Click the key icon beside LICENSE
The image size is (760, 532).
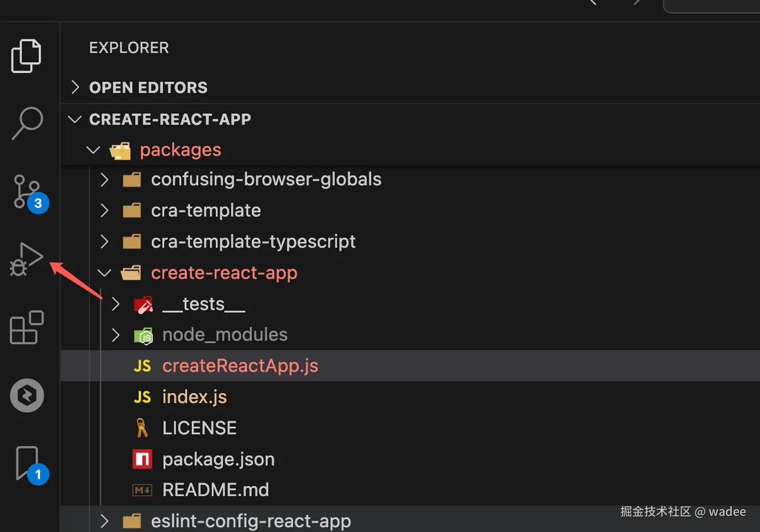point(142,428)
